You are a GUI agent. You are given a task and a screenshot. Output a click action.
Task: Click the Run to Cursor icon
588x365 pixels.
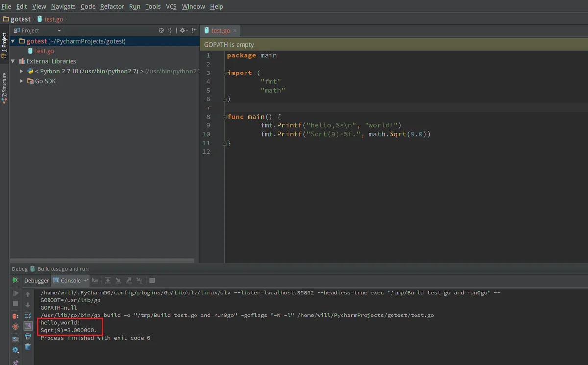pyautogui.click(x=139, y=281)
